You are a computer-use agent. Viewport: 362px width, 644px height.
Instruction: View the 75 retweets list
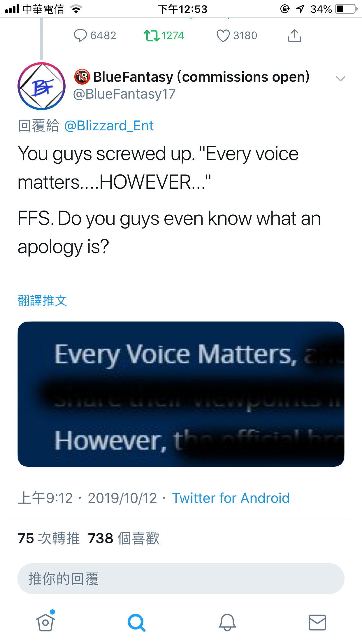[49, 538]
